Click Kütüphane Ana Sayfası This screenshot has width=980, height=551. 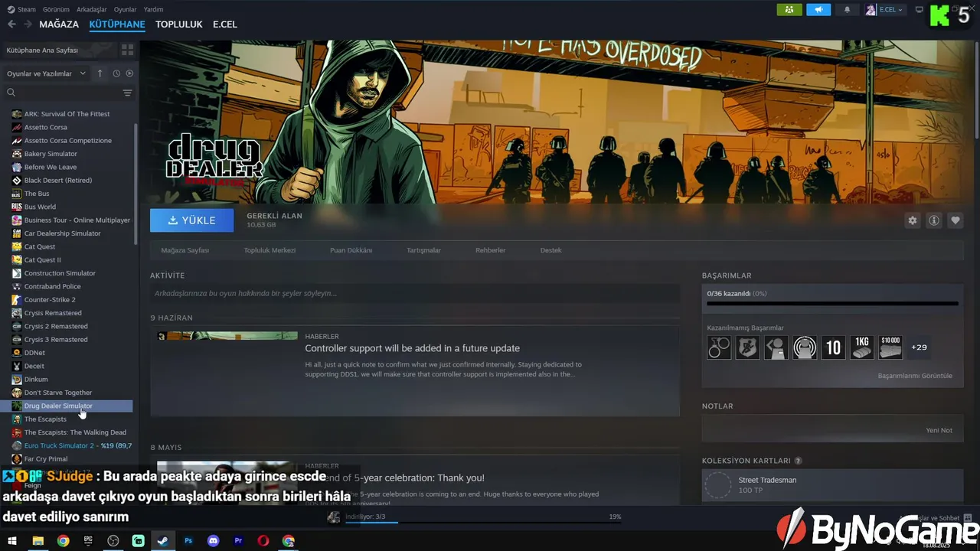point(42,50)
